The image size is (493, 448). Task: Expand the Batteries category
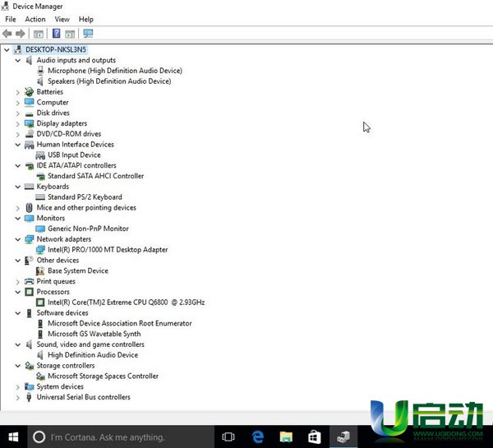pyautogui.click(x=18, y=92)
